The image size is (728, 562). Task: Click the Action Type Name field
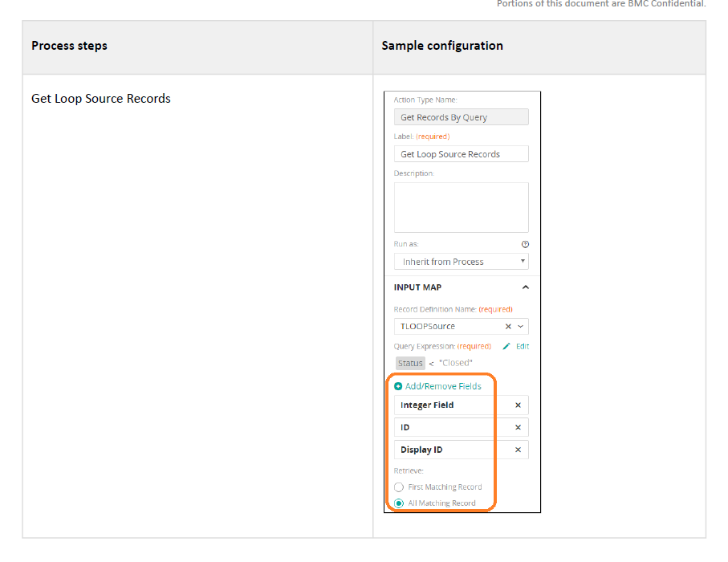(461, 117)
